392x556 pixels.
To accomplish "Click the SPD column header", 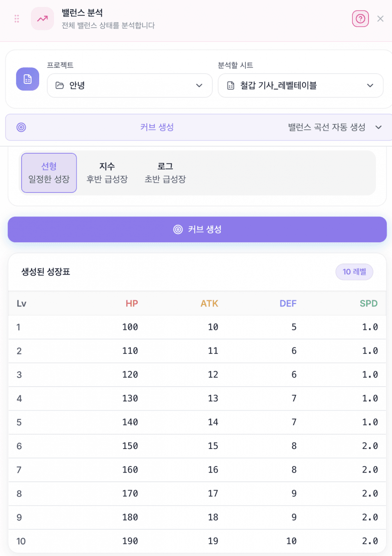I will pyautogui.click(x=368, y=303).
